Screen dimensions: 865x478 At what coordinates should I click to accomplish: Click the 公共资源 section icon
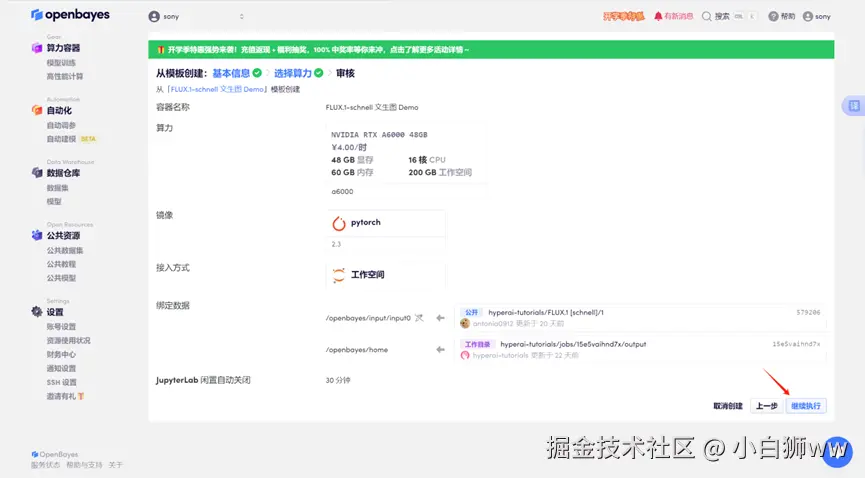point(37,235)
